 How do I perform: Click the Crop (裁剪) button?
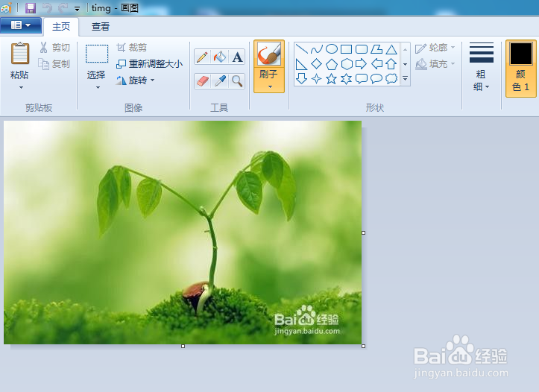(132, 48)
